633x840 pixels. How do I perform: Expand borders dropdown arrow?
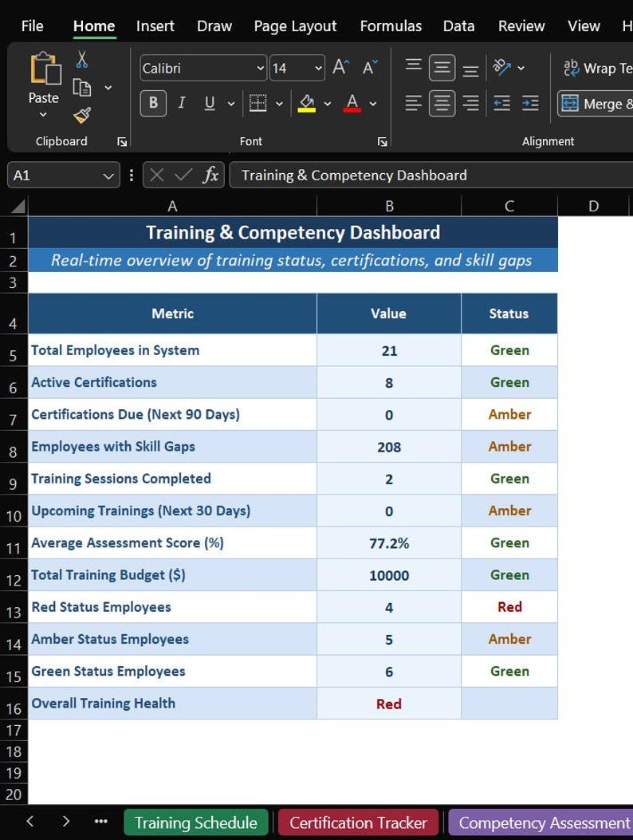(279, 104)
